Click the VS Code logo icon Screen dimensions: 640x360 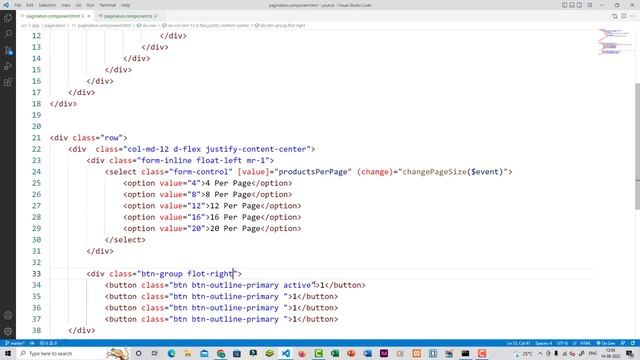tap(6, 5)
